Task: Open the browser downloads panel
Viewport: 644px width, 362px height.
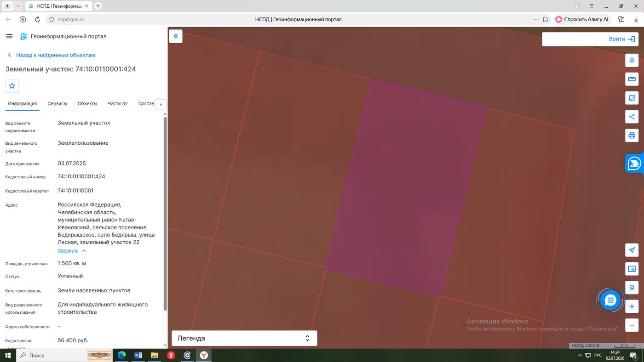Action: [x=636, y=20]
